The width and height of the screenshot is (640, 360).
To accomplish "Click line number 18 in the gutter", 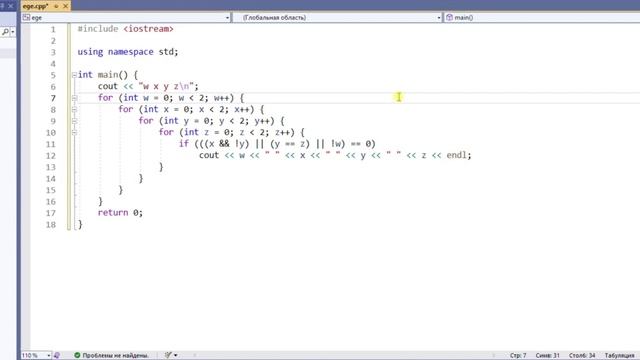I will 51,224.
